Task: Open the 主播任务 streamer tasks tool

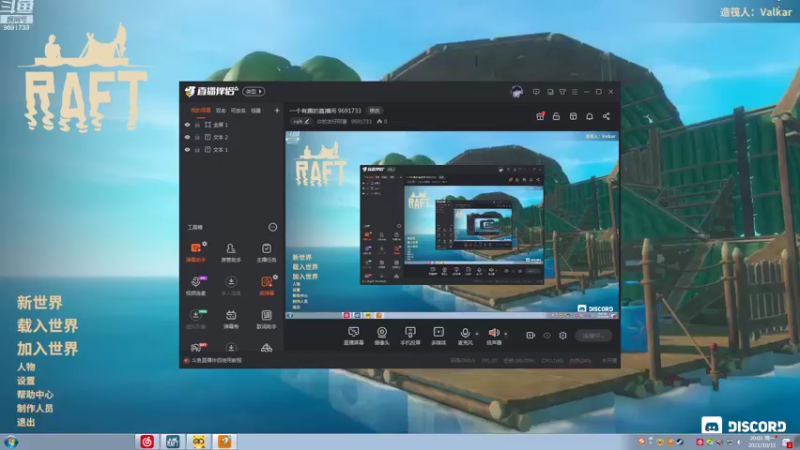Action: pyautogui.click(x=266, y=252)
